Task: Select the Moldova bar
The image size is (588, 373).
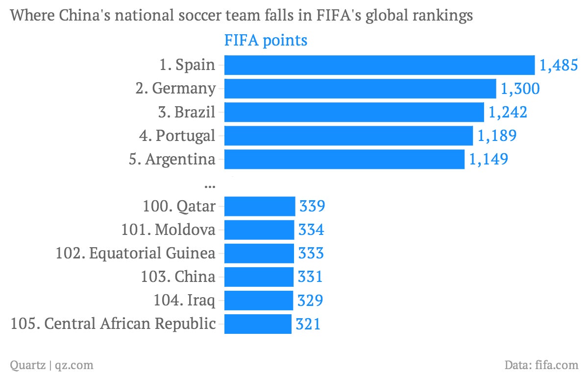Action: click(259, 230)
